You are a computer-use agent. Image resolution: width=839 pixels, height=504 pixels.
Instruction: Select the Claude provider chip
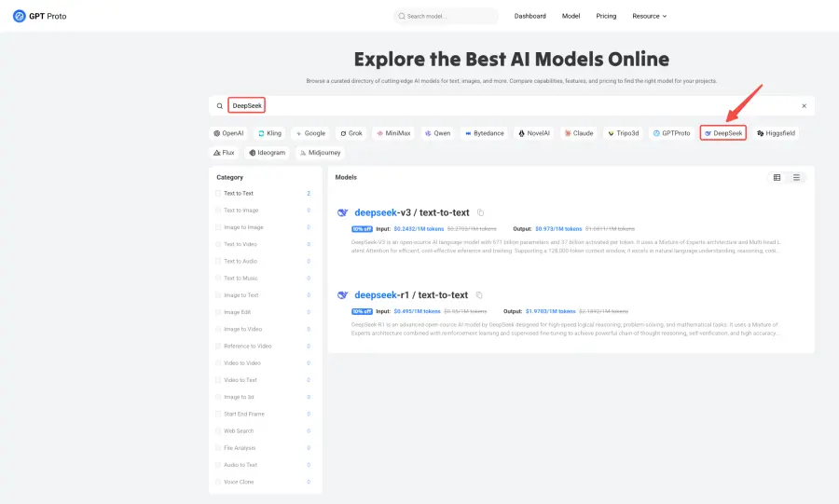579,133
